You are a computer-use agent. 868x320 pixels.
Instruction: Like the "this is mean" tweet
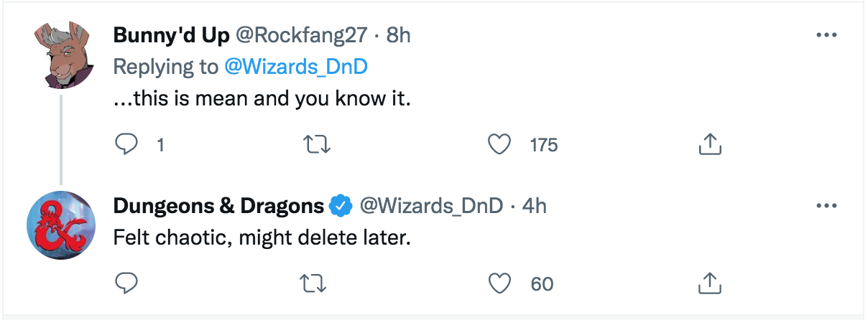pos(499,145)
